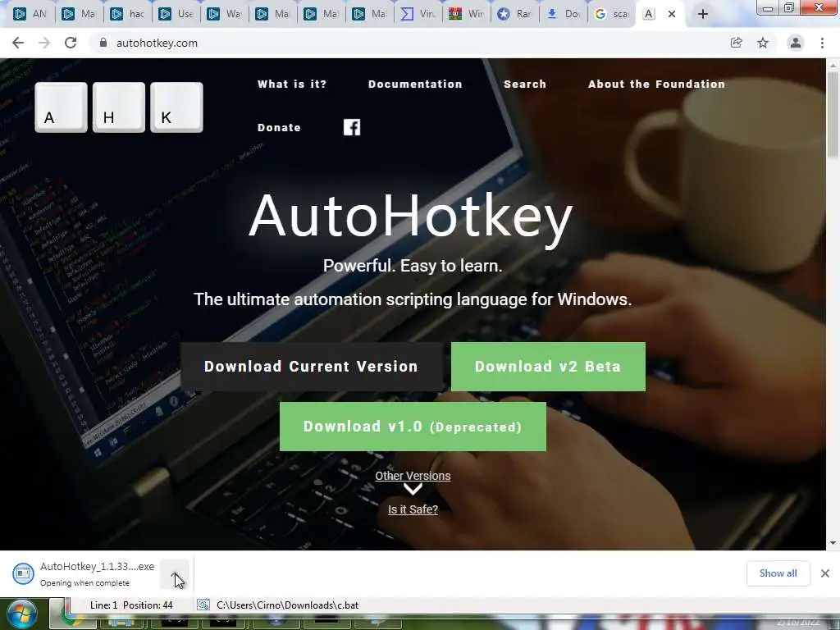Click Download v2 Beta button
The image size is (840, 630).
(548, 367)
